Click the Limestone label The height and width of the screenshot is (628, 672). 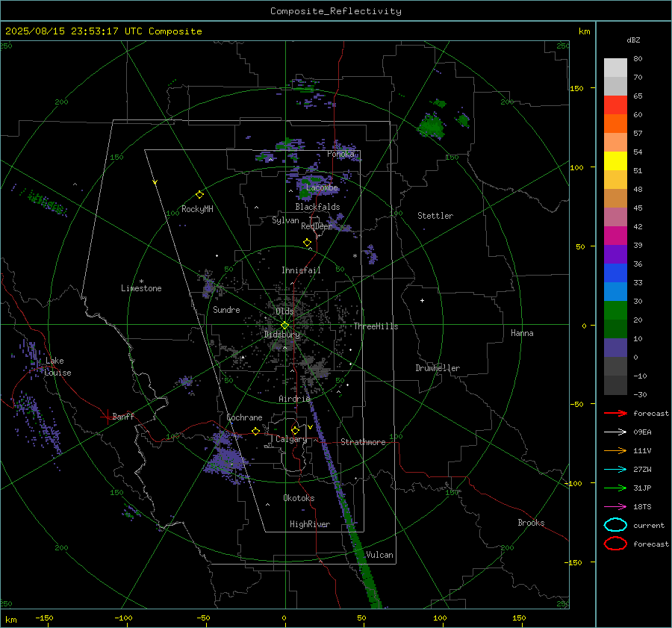[141, 288]
